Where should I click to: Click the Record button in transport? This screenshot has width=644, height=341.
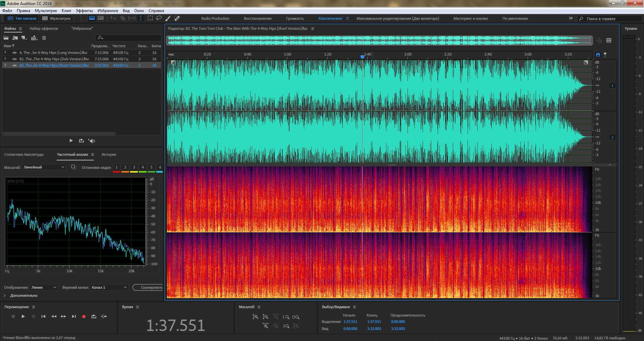point(84,317)
